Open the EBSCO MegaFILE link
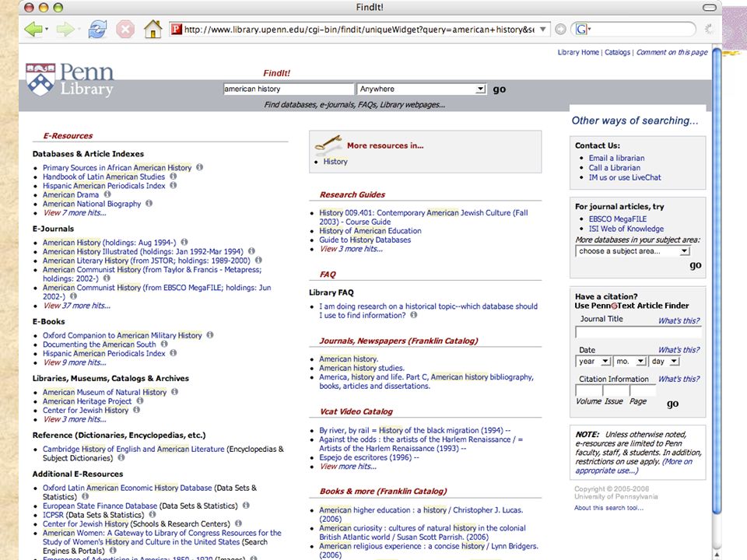 click(617, 219)
